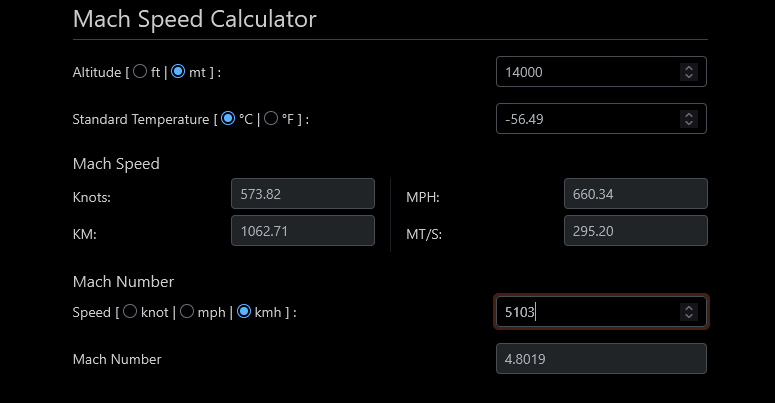Click the KM result field

tap(301, 232)
